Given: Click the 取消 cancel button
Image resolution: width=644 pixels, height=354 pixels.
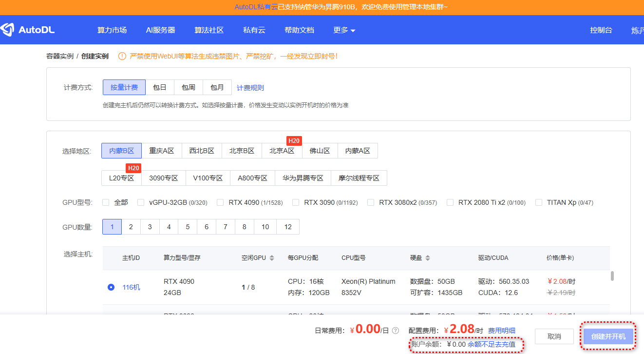Looking at the screenshot, I should [x=554, y=336].
